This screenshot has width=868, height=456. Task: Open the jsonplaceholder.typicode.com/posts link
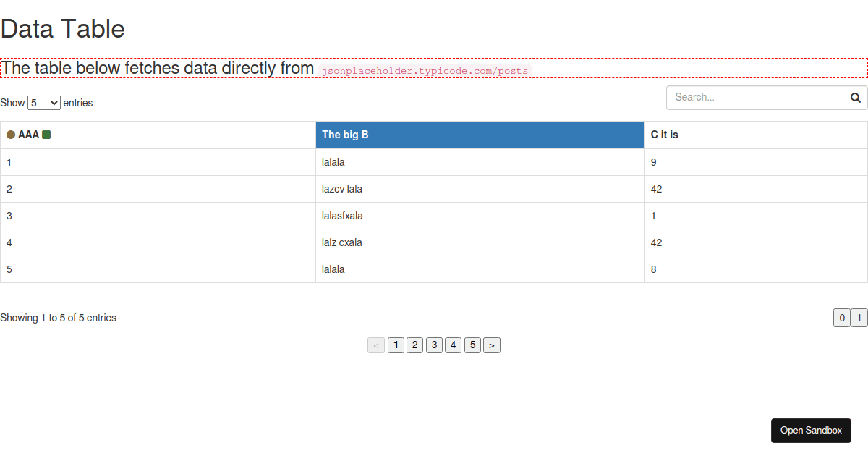pyautogui.click(x=425, y=70)
